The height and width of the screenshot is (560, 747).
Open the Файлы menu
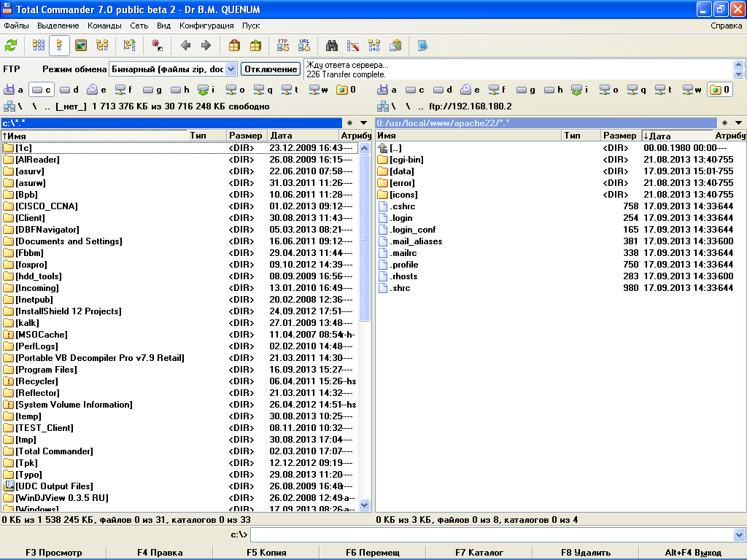click(16, 26)
